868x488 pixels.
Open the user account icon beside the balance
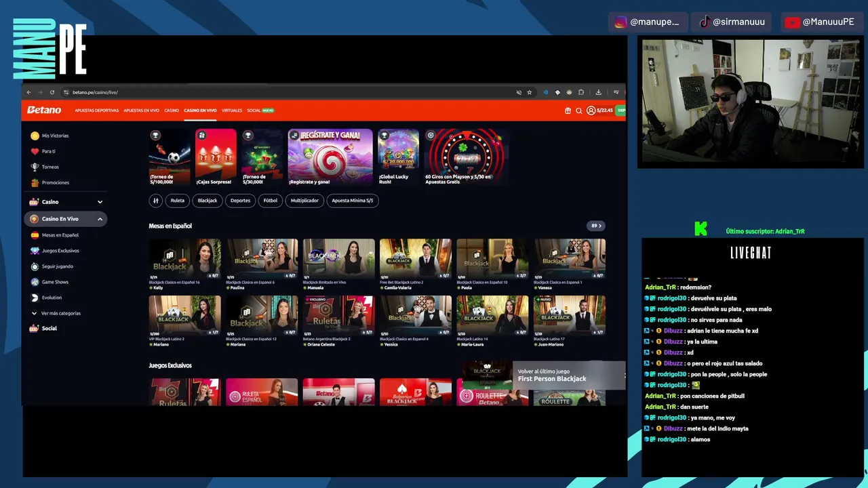coord(591,110)
